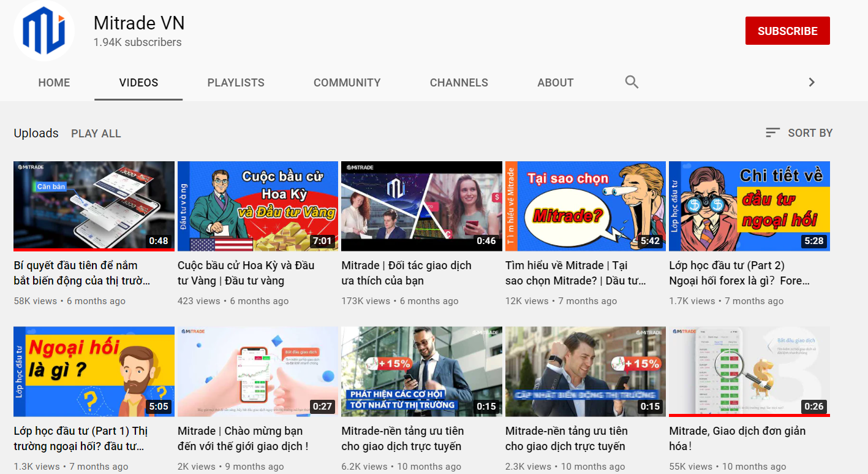Image resolution: width=868 pixels, height=474 pixels.
Task: Open the 'Tại sao chọn Mitrade?' video thumbnail
Action: (585, 206)
